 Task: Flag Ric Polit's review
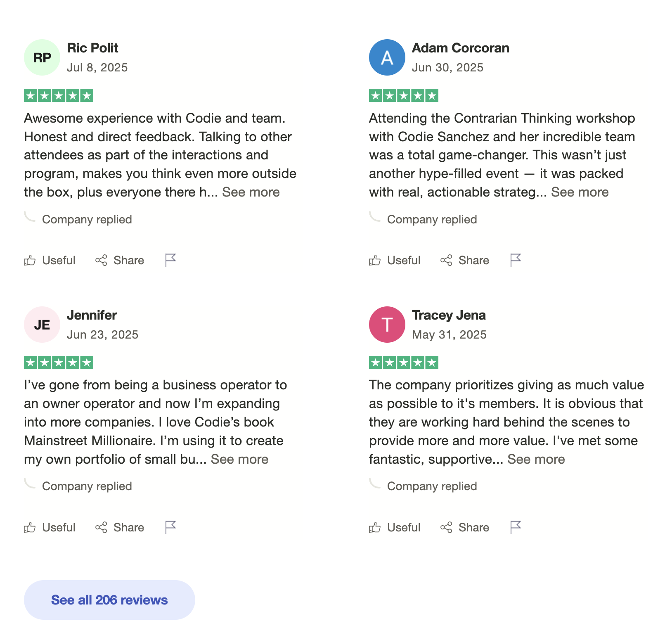(x=170, y=260)
